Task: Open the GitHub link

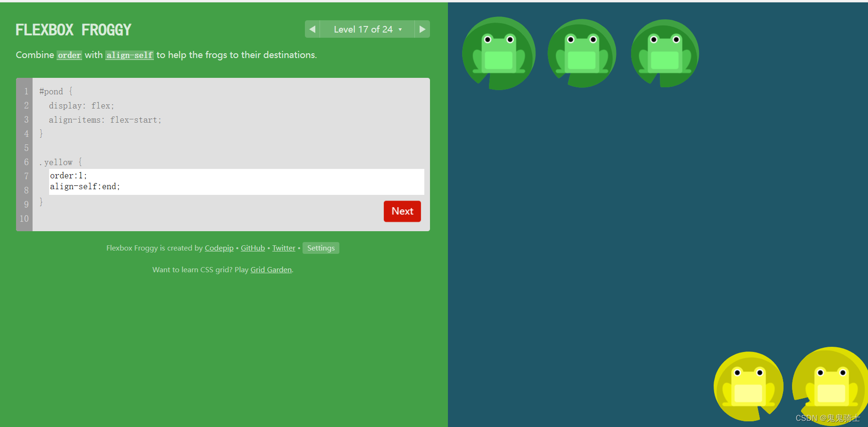Action: (x=253, y=248)
